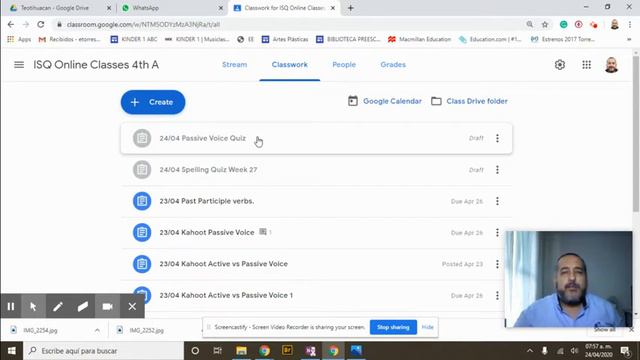Open Task View on the taskbar
Viewport: 640px width, 360px height.
[x=218, y=351]
